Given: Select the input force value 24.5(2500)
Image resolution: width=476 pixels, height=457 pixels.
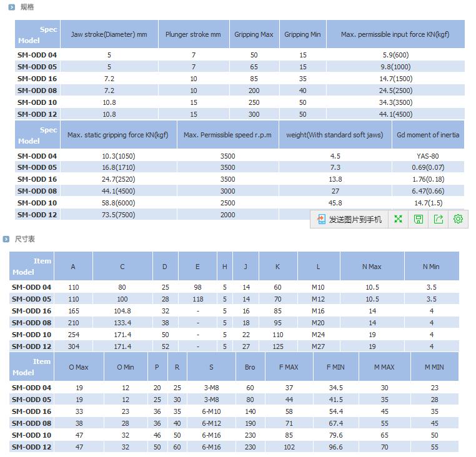Looking at the screenshot, I should pyautogui.click(x=396, y=91).
